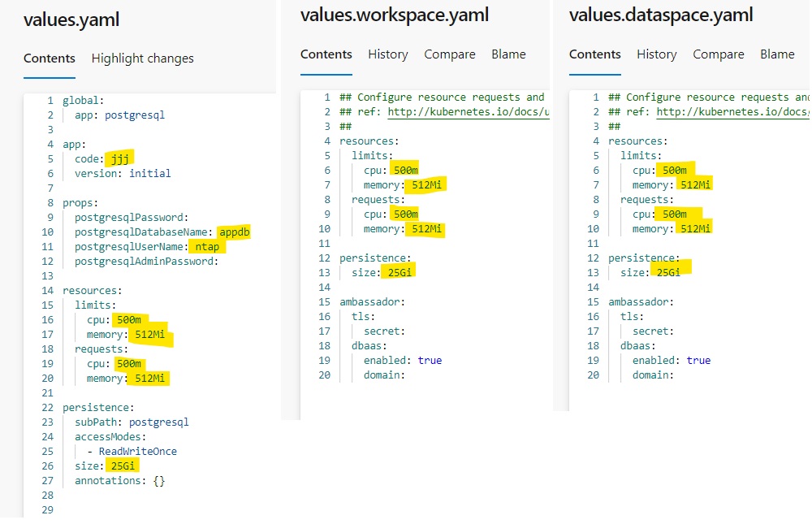Click the values.yaml file title heading
This screenshot has width=812, height=524.
coord(72,20)
